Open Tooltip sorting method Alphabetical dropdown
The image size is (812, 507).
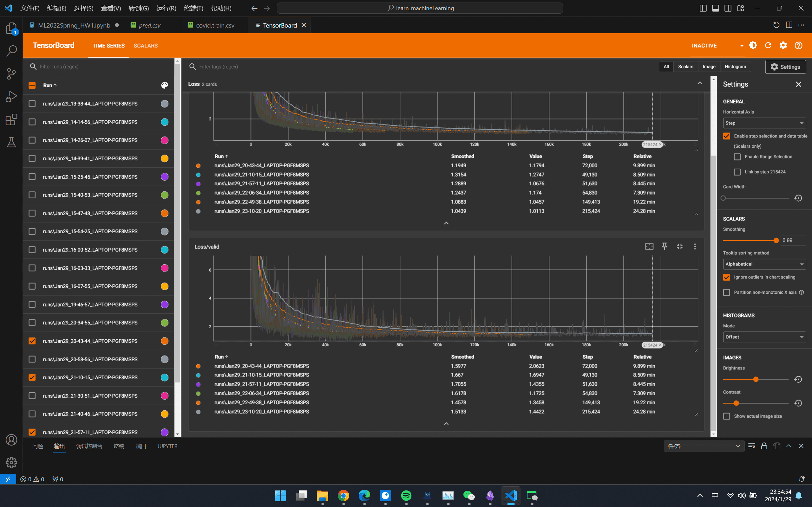[x=764, y=264]
